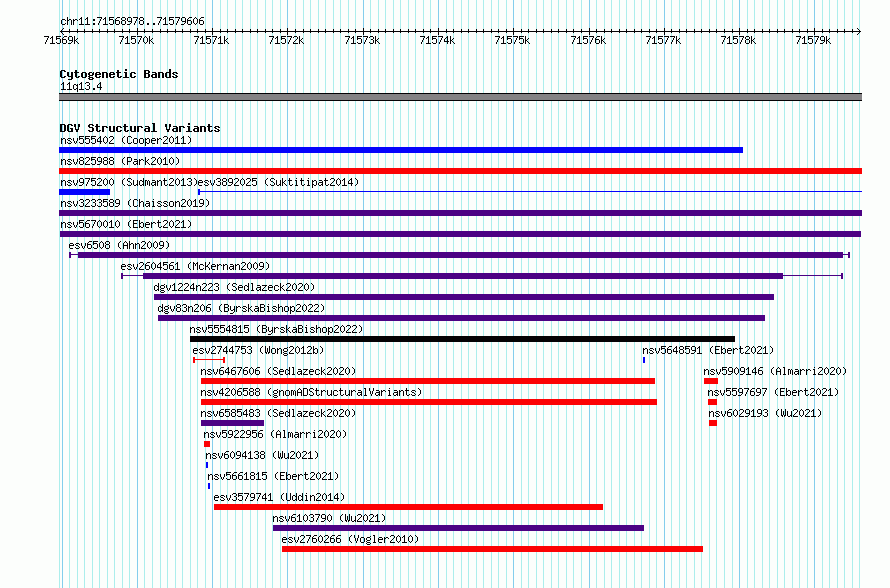
Task: Click the esv3579741 (Uddin2014) red bar
Action: click(408, 507)
